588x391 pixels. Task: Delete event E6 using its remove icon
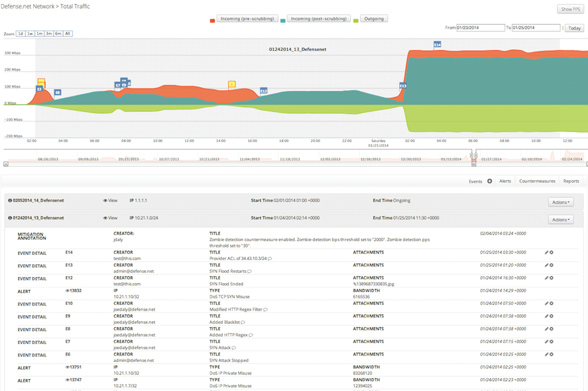tap(552, 355)
